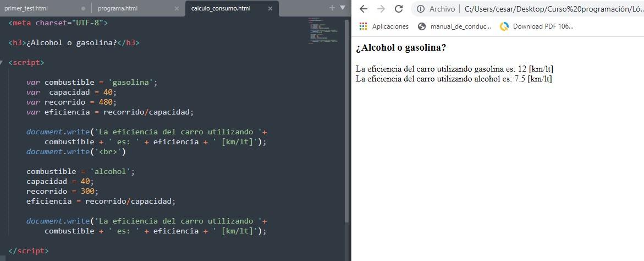Click the document.write('<br>') line
Screen dimensions: 644x261
coord(76,151)
